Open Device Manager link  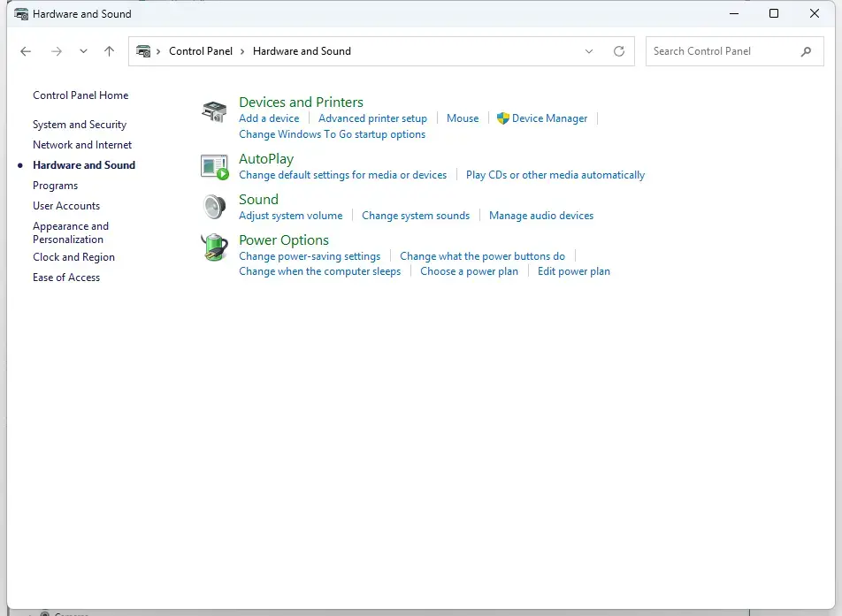(549, 118)
